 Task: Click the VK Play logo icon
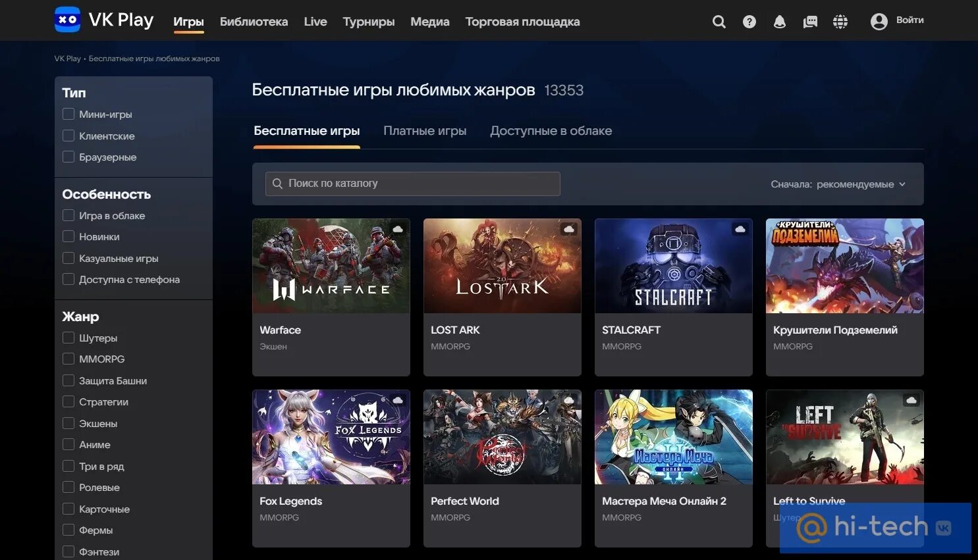(67, 20)
